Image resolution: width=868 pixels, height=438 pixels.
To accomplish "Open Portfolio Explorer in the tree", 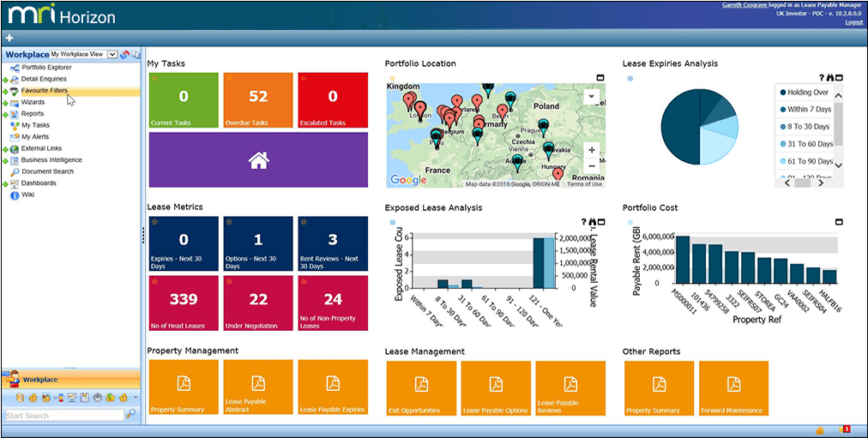I will 46,68.
